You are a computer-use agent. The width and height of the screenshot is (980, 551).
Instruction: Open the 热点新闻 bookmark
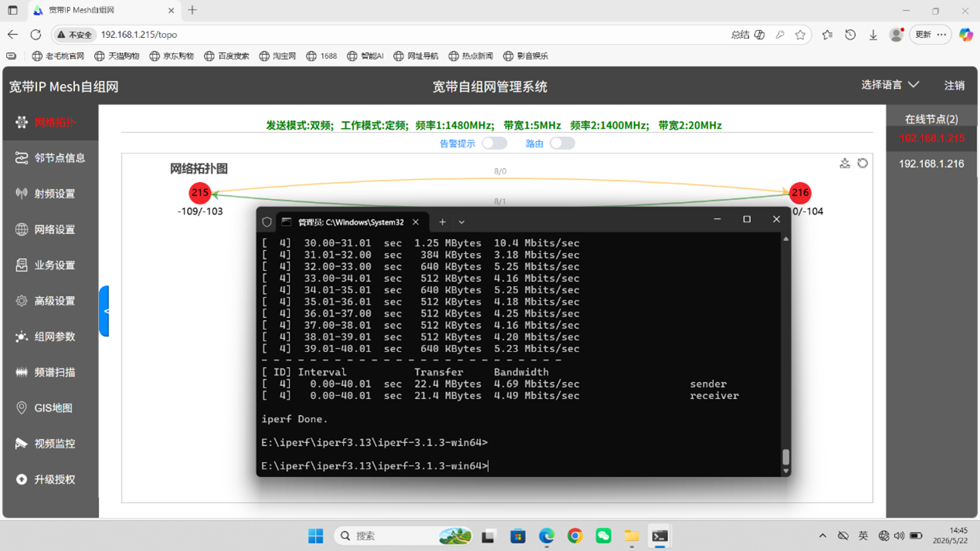point(470,56)
